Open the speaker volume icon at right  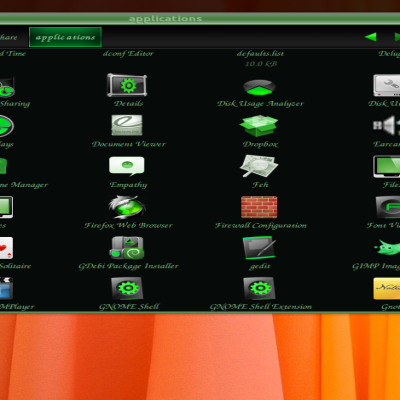pyautogui.click(x=386, y=126)
